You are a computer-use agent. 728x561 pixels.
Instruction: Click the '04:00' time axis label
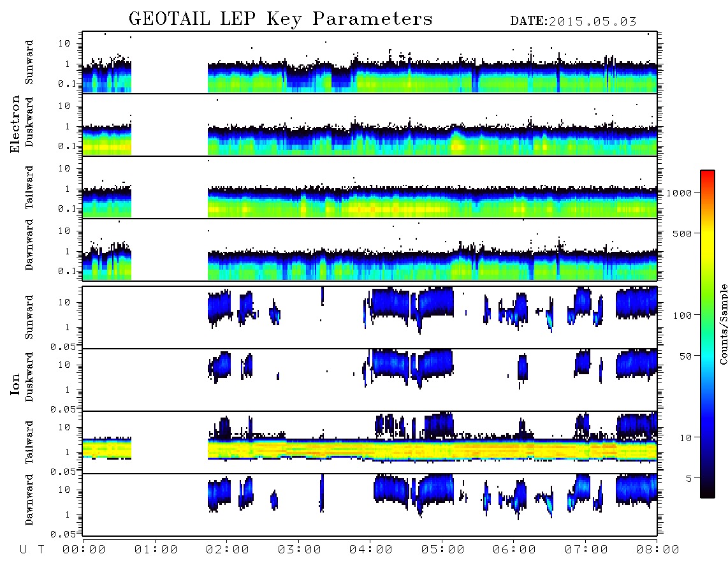(x=371, y=550)
